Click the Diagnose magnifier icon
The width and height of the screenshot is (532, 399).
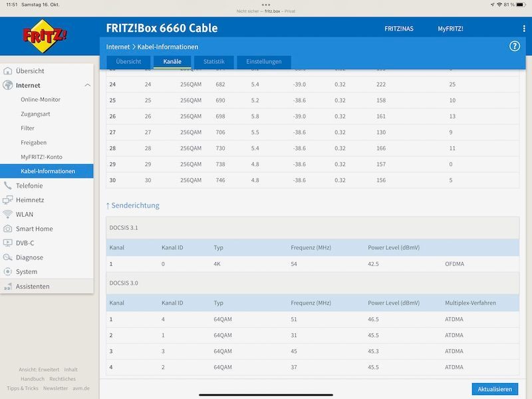pyautogui.click(x=7, y=257)
